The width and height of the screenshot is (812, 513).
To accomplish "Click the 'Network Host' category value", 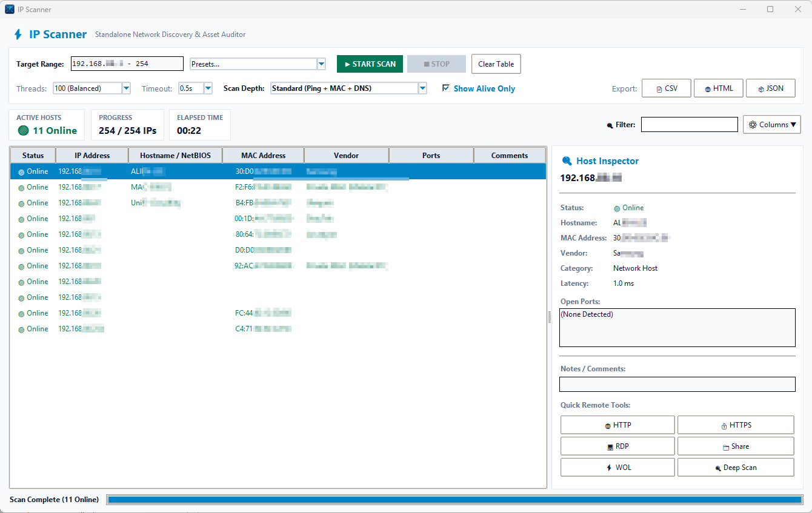I will [x=635, y=268].
